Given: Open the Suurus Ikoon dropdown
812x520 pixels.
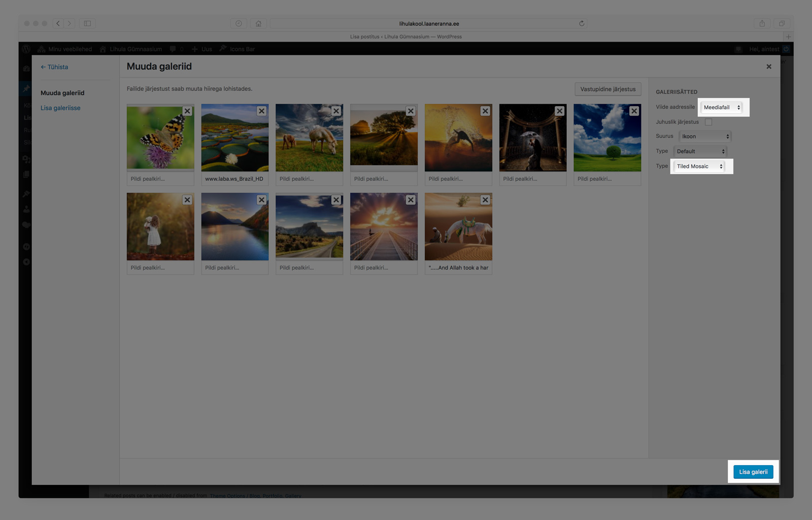Looking at the screenshot, I should pyautogui.click(x=705, y=137).
